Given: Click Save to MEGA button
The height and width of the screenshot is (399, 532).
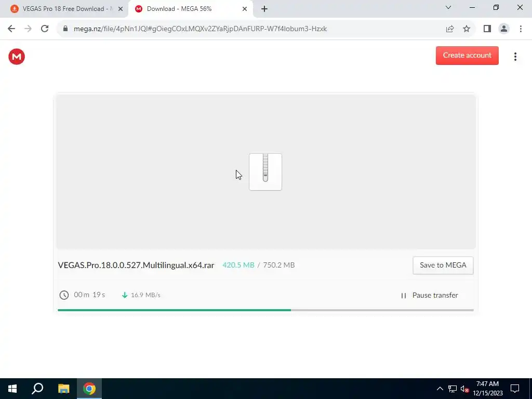Looking at the screenshot, I should coord(443,265).
